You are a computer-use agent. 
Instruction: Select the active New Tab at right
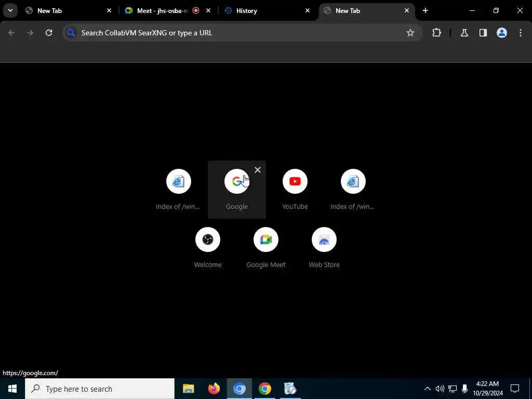[x=366, y=10]
